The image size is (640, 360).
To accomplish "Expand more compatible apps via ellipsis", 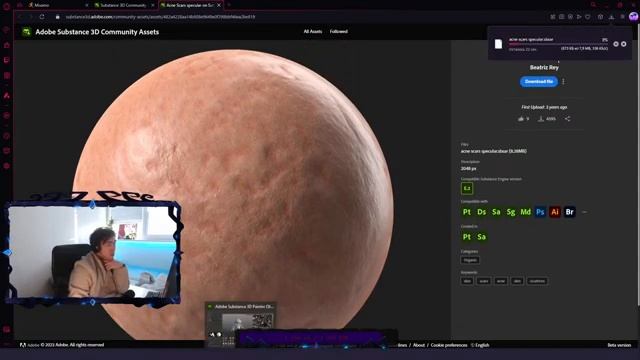I will [x=584, y=212].
